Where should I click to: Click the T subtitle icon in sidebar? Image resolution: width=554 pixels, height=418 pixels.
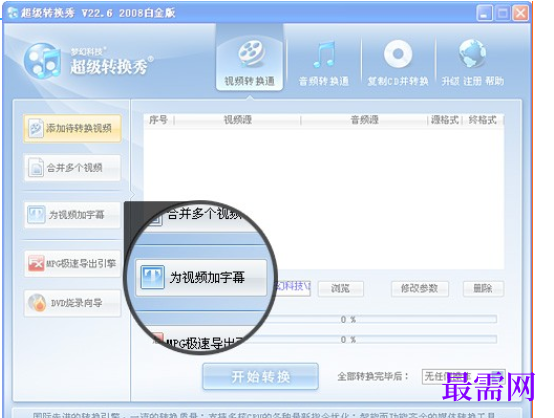tap(36, 214)
